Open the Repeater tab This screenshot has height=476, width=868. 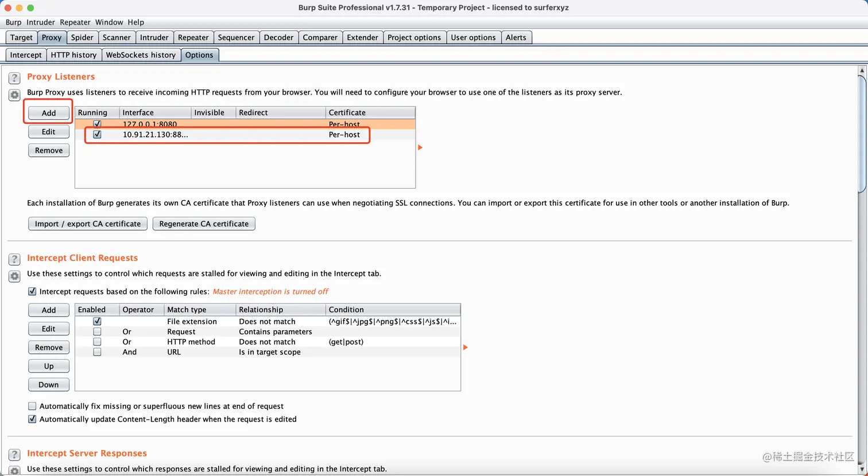(x=193, y=37)
